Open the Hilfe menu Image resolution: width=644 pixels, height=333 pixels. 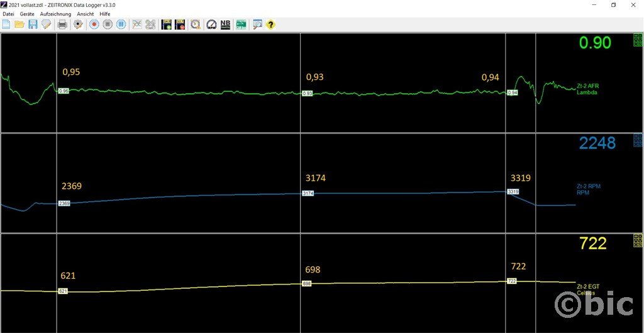pyautogui.click(x=105, y=13)
